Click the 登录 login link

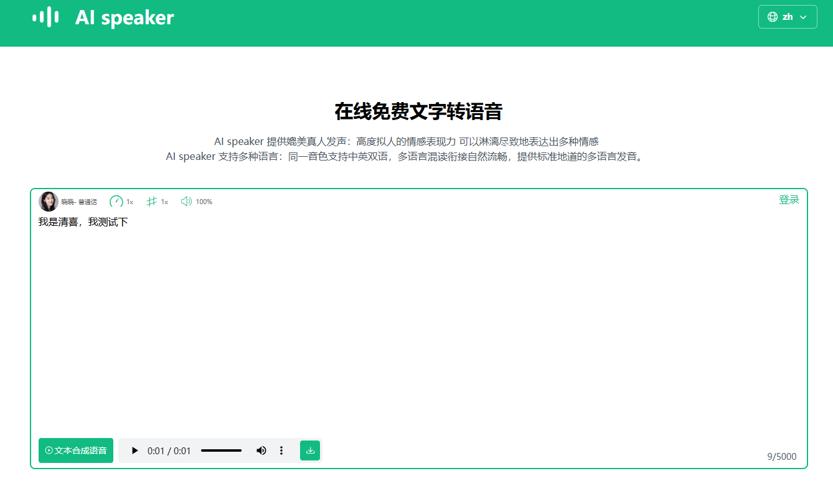[x=789, y=199]
